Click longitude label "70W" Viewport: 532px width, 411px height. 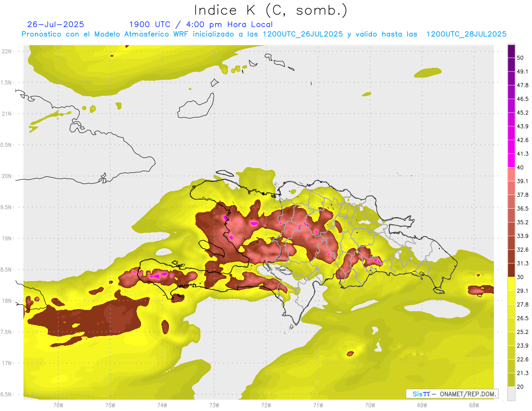(x=370, y=405)
